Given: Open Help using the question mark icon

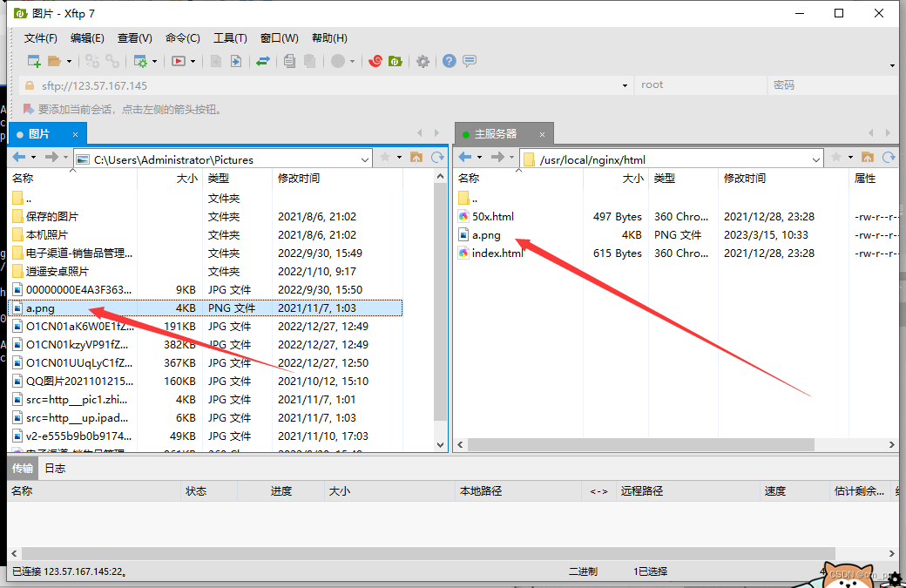Looking at the screenshot, I should [x=450, y=61].
